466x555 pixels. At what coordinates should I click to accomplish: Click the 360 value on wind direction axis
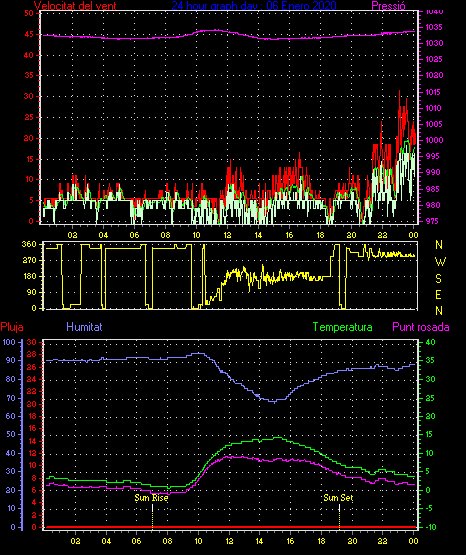29,244
